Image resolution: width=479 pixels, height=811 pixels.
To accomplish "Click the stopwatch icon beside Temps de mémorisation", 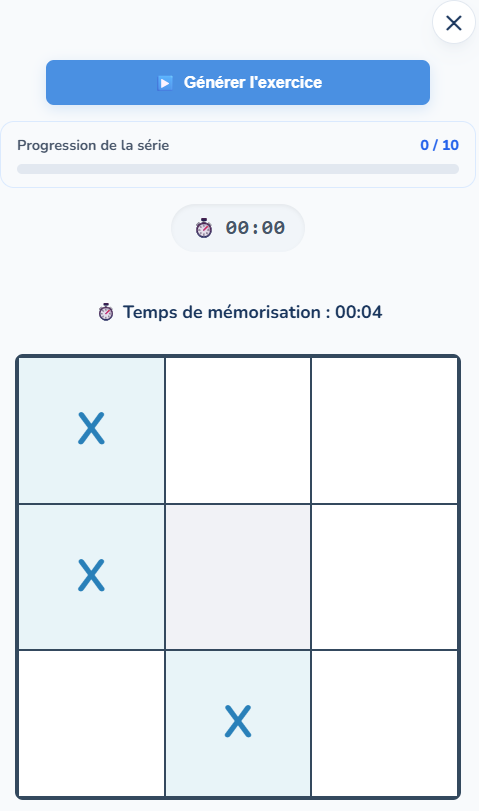I will 106,312.
